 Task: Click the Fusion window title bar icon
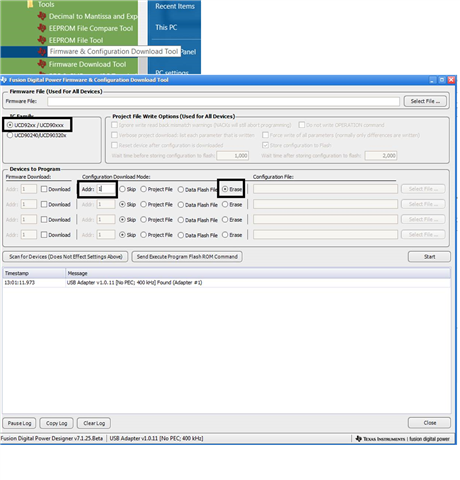click(x=4, y=80)
